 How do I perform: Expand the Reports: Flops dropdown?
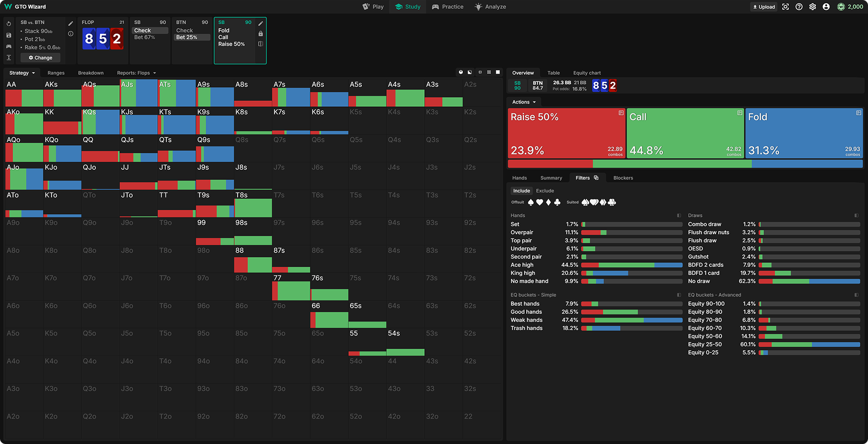click(136, 73)
